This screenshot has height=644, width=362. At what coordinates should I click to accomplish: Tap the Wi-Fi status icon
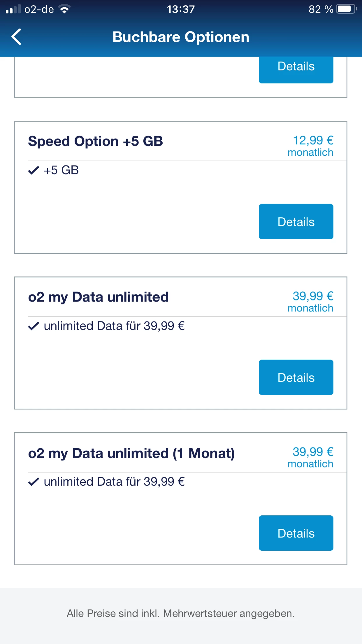[64, 9]
